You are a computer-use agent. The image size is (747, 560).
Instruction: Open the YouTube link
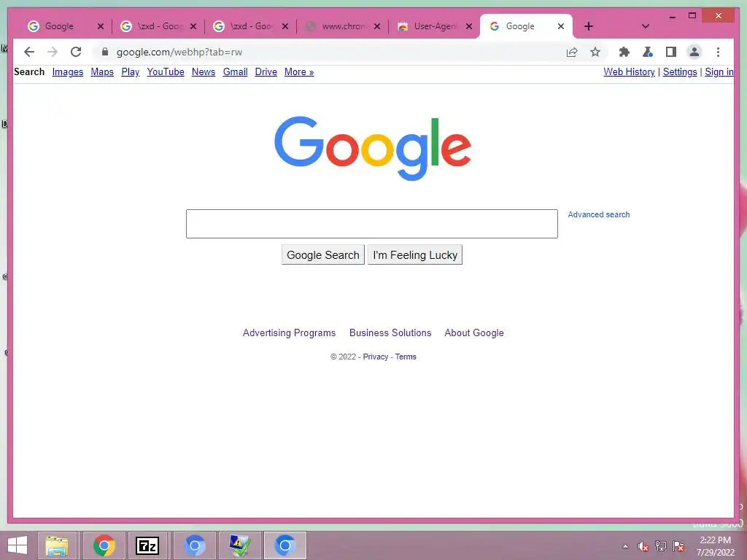click(x=166, y=72)
